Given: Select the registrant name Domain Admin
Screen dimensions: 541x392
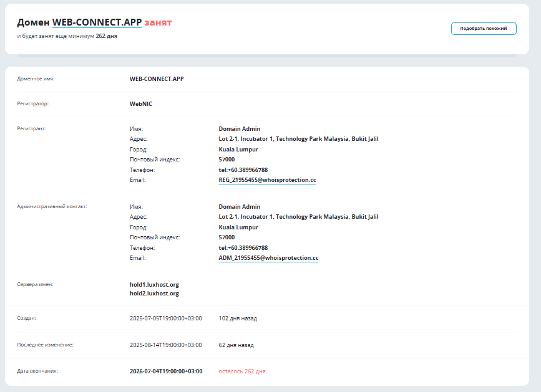Looking at the screenshot, I should click(238, 129).
